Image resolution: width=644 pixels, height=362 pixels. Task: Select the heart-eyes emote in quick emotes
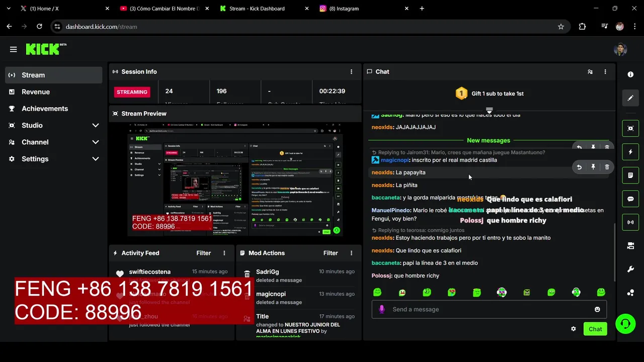coord(452,292)
